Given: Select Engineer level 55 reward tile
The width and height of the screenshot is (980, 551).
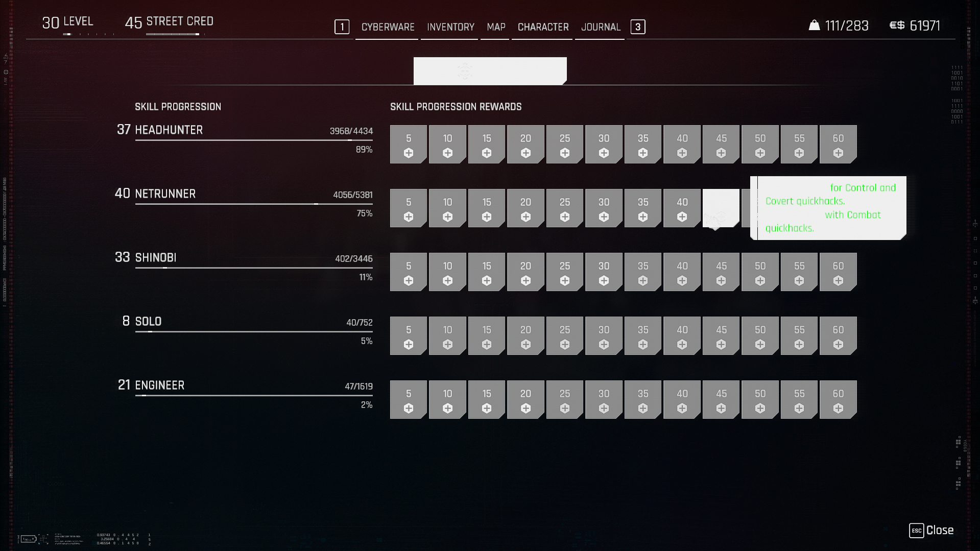Looking at the screenshot, I should pos(799,400).
